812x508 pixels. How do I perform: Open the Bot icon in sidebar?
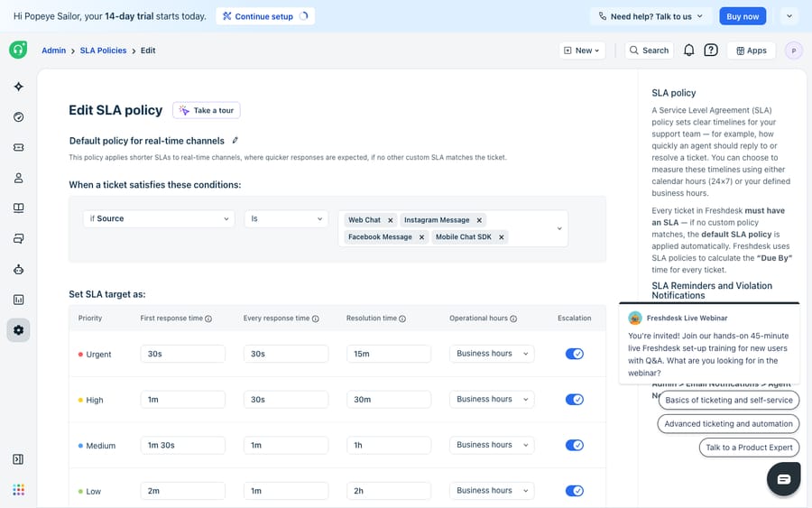pyautogui.click(x=19, y=269)
